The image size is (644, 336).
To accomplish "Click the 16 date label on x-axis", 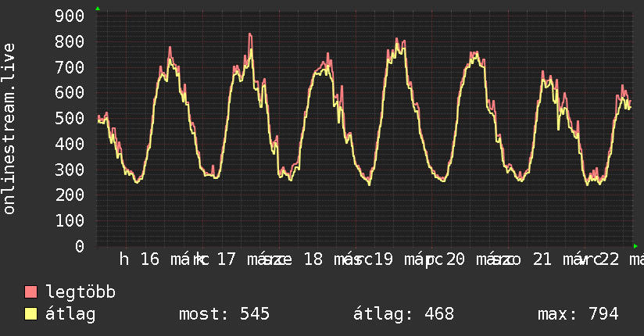I will [149, 259].
